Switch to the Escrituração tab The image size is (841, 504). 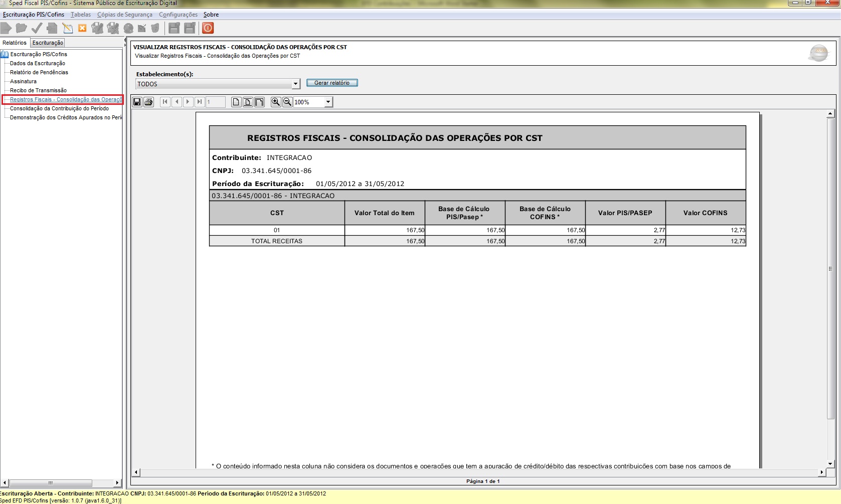point(48,43)
